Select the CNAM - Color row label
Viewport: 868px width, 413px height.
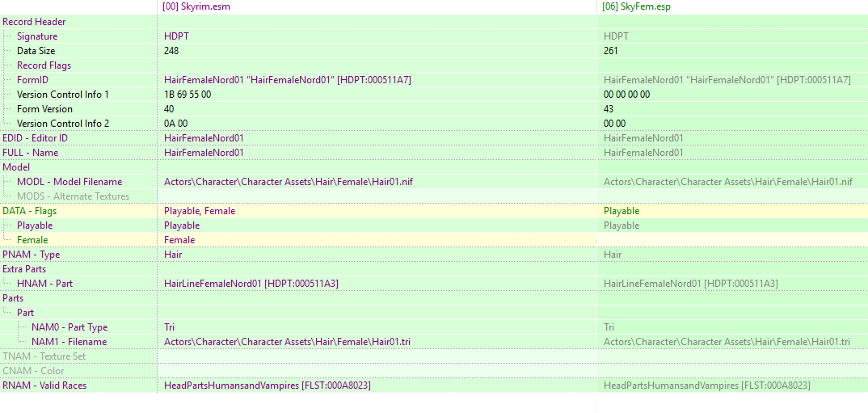click(33, 370)
